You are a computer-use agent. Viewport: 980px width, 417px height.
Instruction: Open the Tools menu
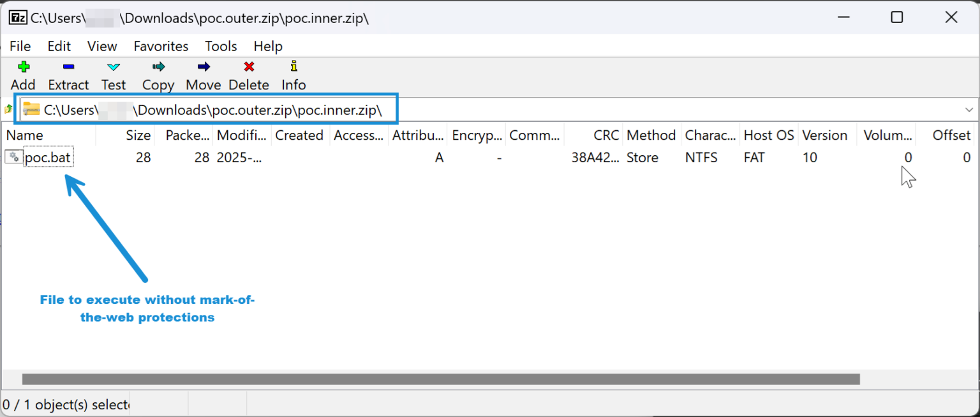220,46
